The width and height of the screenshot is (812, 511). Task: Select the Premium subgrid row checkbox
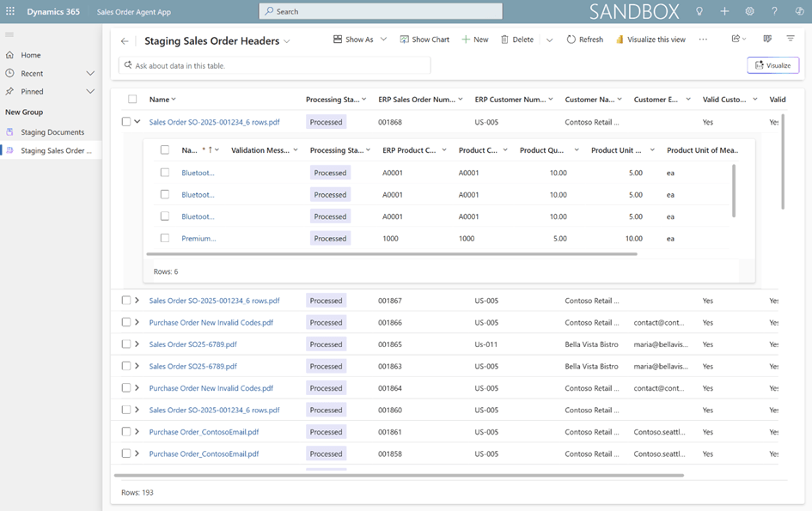tap(165, 239)
